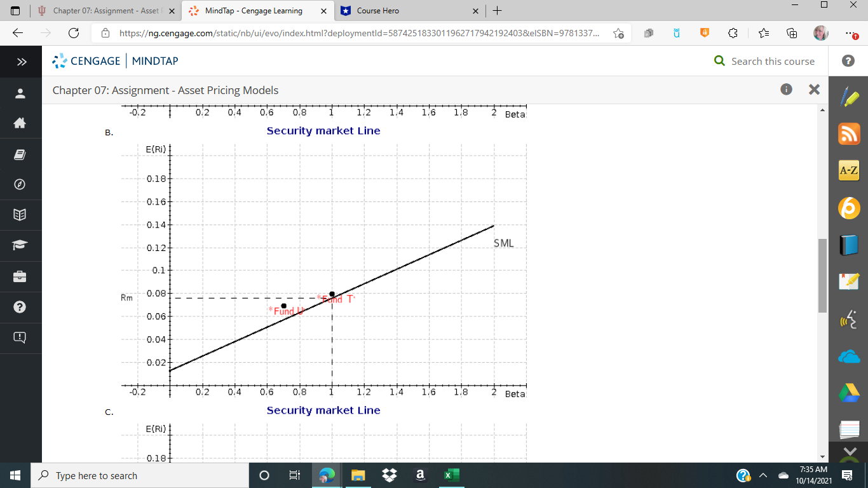Viewport: 868px width, 488px height.
Task: Click the Cengage MindTap logo
Action: click(x=115, y=61)
